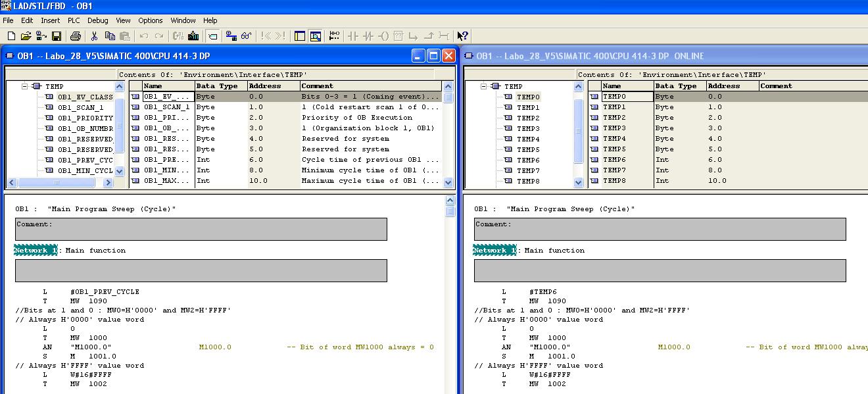Toggle the Overviews pane toolbar button
The image size is (868, 394).
(x=300, y=36)
